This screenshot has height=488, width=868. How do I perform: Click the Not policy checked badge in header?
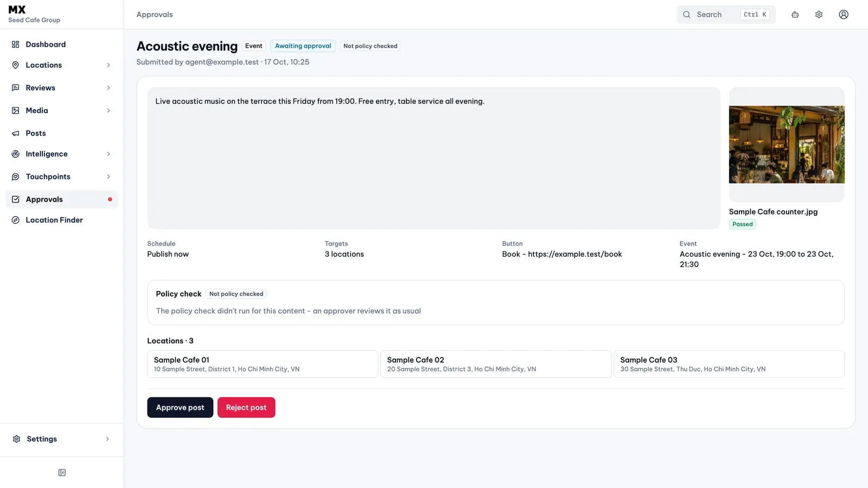[370, 46]
